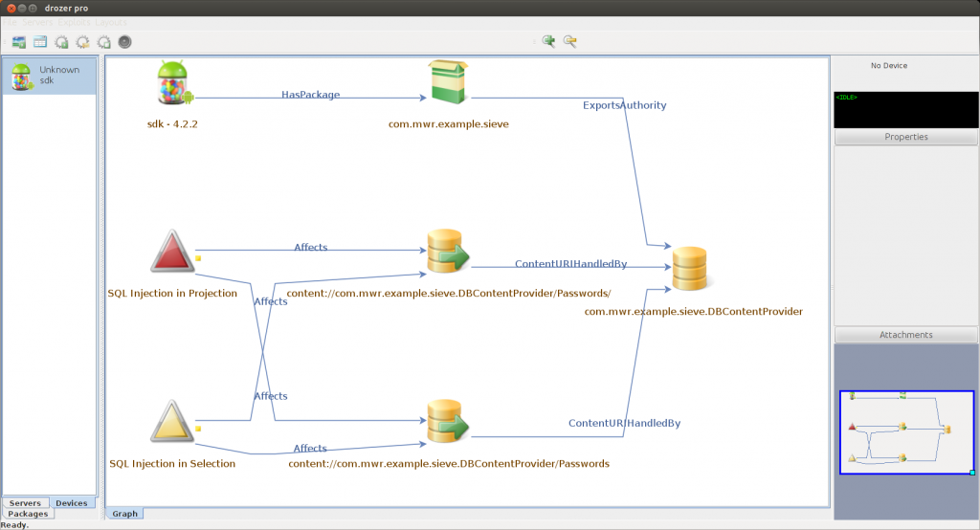Open the Properties panel header
The image size is (980, 530).
click(905, 137)
